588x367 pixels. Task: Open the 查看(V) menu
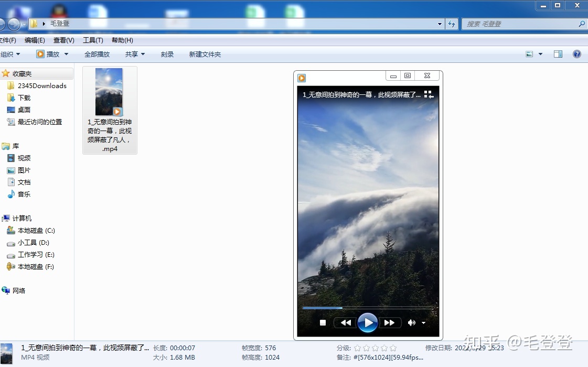click(x=63, y=40)
